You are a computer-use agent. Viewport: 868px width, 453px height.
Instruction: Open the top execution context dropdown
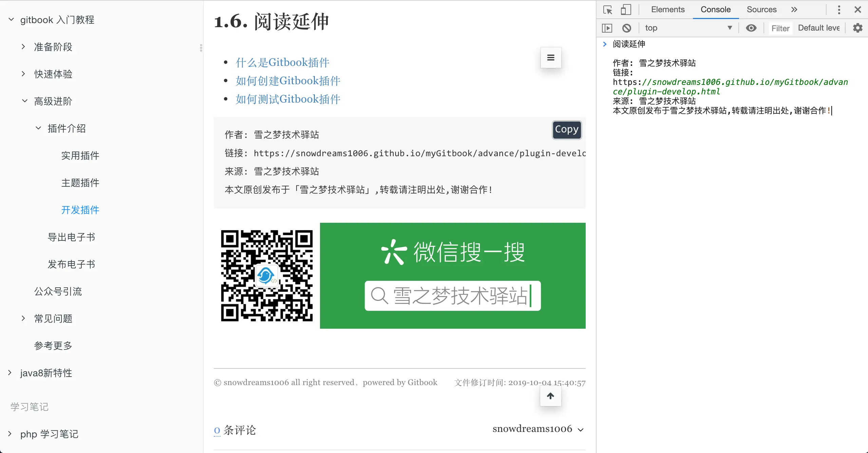click(x=689, y=28)
